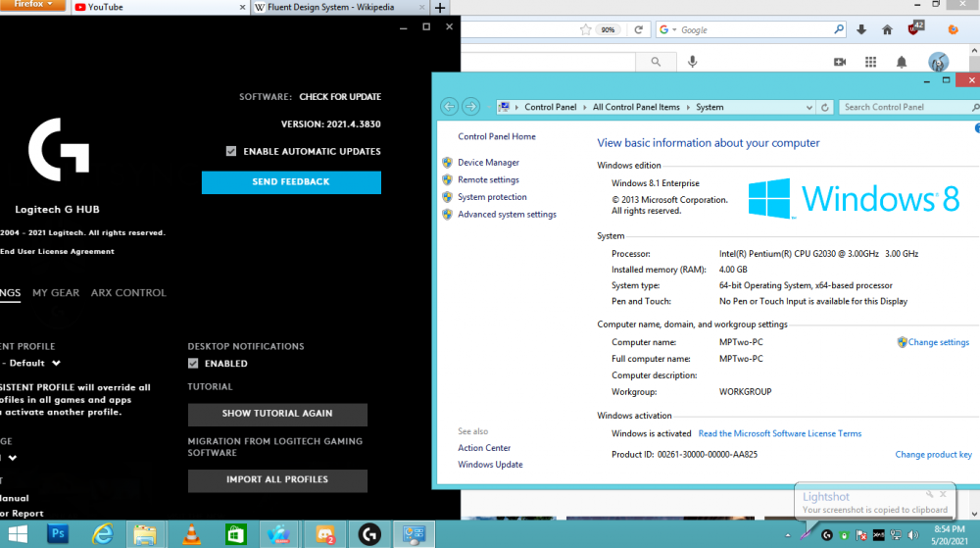Open Photoshop from the taskbar

(x=58, y=534)
